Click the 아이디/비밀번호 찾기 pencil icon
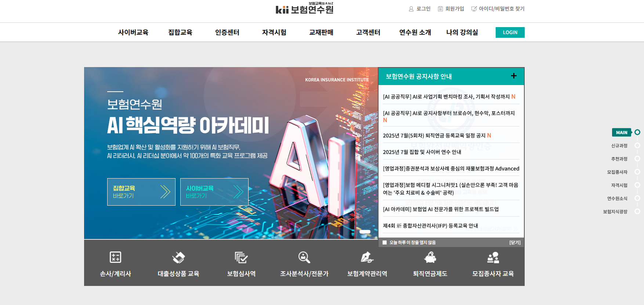 474,9
